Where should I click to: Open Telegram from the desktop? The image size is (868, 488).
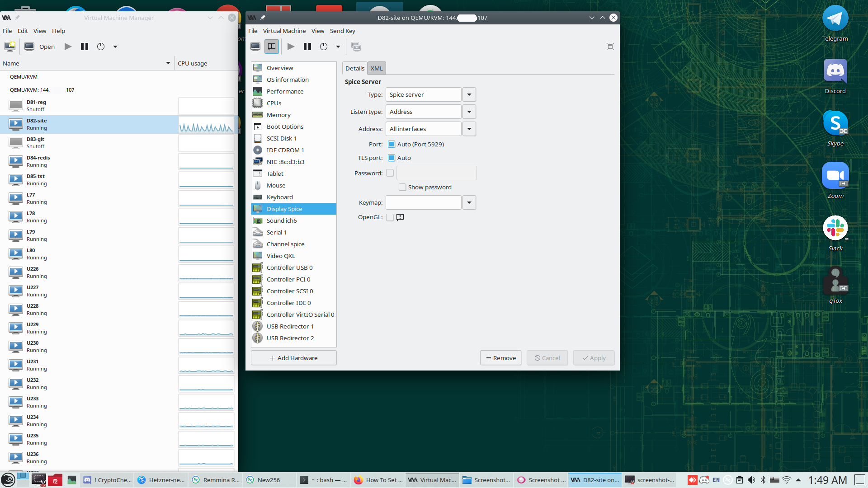click(x=835, y=19)
